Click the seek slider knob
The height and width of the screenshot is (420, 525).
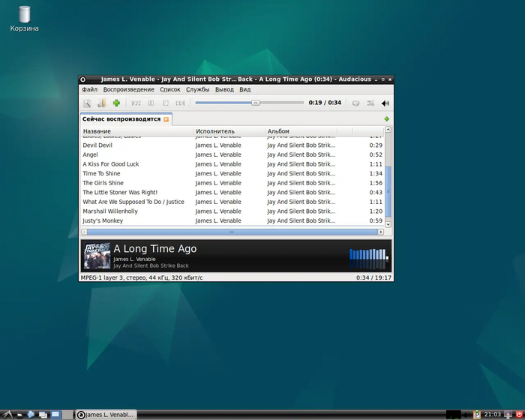pyautogui.click(x=256, y=103)
